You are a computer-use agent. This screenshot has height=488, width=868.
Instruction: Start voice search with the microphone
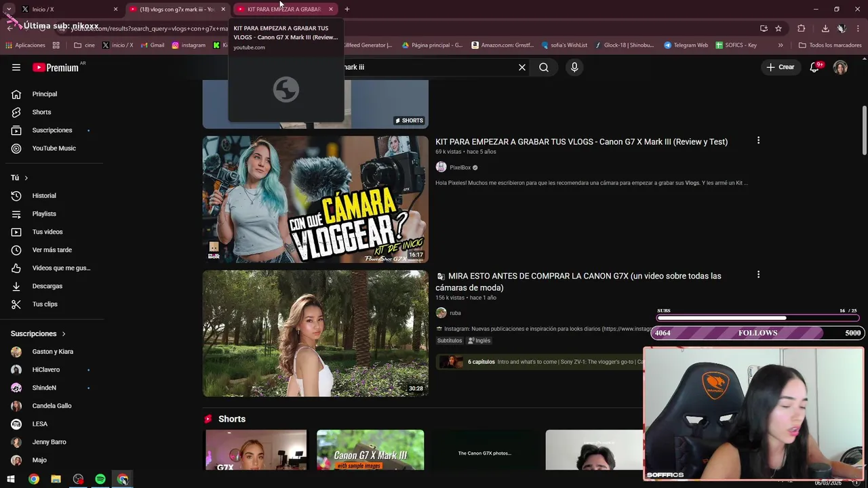[x=574, y=67]
